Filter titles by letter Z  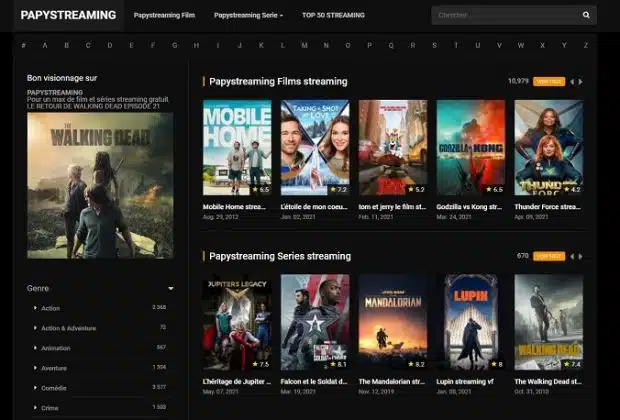[586, 45]
